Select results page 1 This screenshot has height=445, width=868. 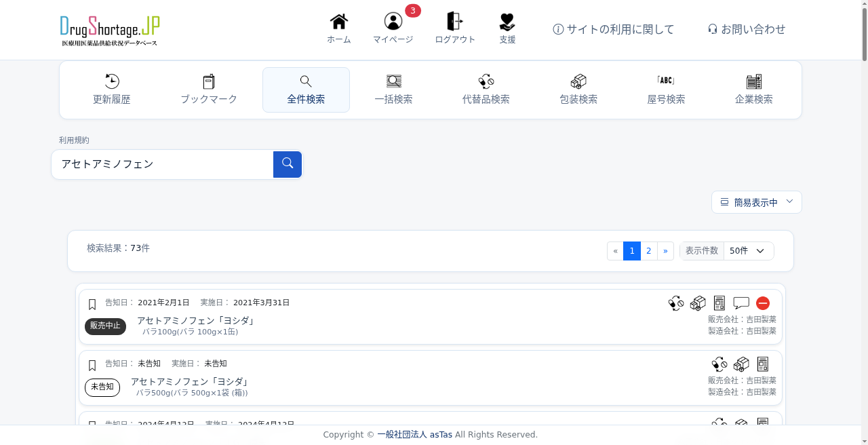tap(632, 251)
